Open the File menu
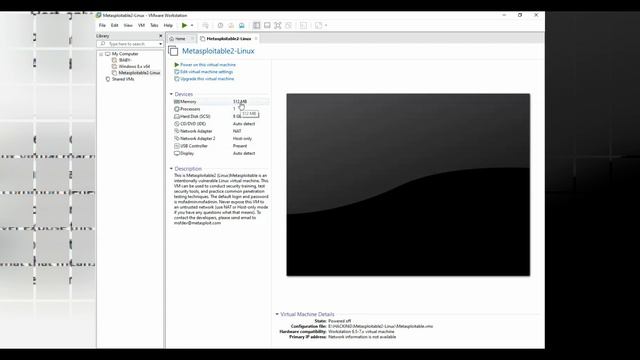The width and height of the screenshot is (640, 360). (x=102, y=25)
